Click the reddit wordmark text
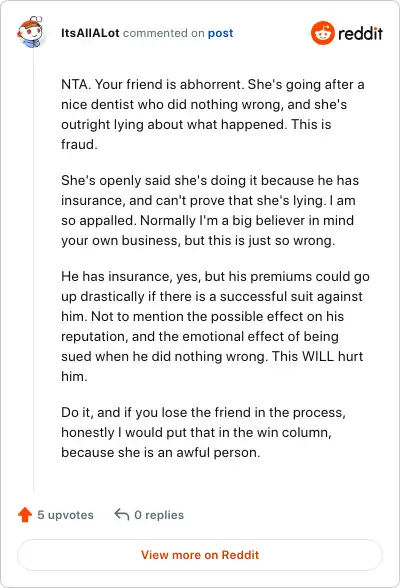 tap(360, 33)
